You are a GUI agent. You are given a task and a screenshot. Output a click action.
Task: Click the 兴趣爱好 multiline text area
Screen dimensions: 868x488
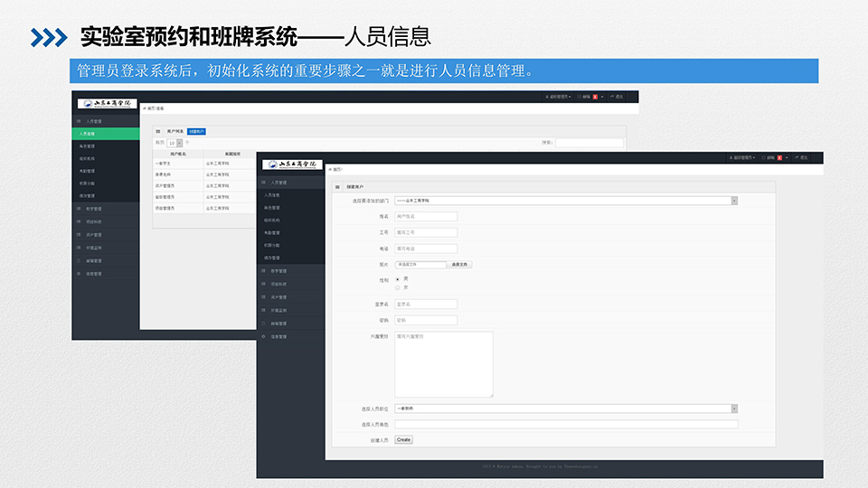pos(444,364)
